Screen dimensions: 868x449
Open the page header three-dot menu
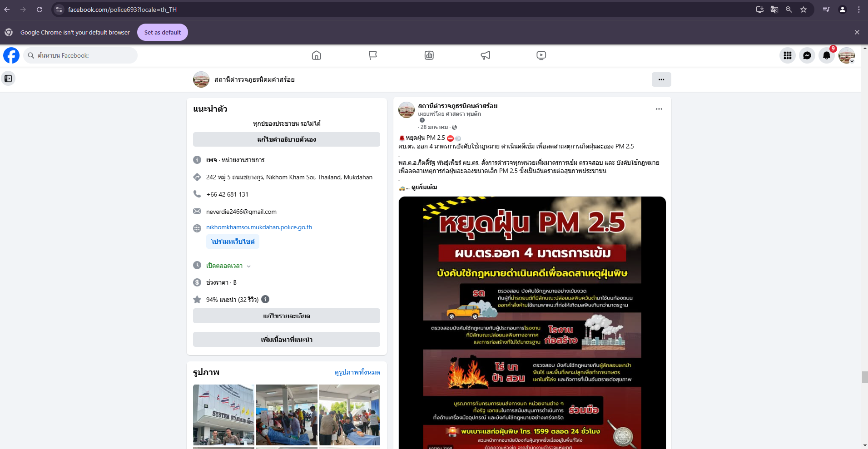tap(661, 79)
